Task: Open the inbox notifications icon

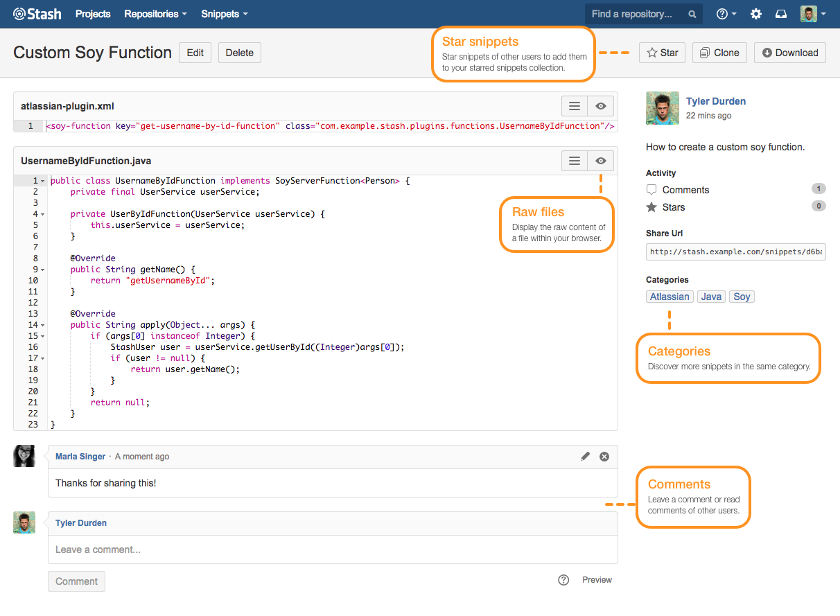Action: click(781, 13)
